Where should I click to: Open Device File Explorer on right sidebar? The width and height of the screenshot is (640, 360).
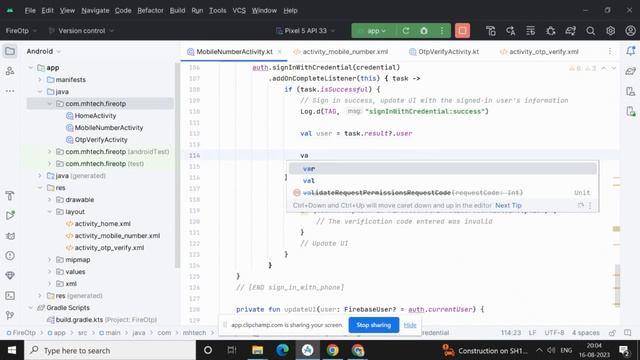(x=630, y=91)
